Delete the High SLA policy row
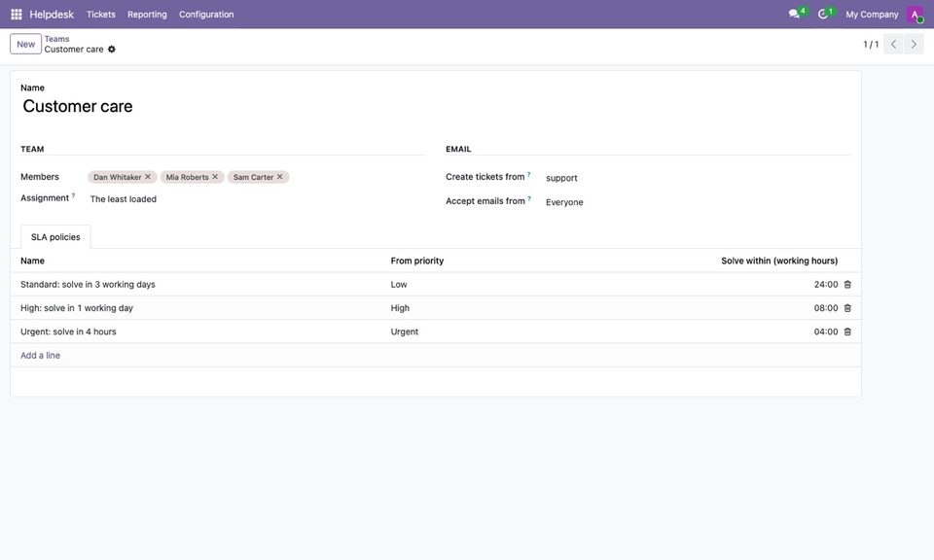The height and width of the screenshot is (560, 934). pyautogui.click(x=847, y=308)
